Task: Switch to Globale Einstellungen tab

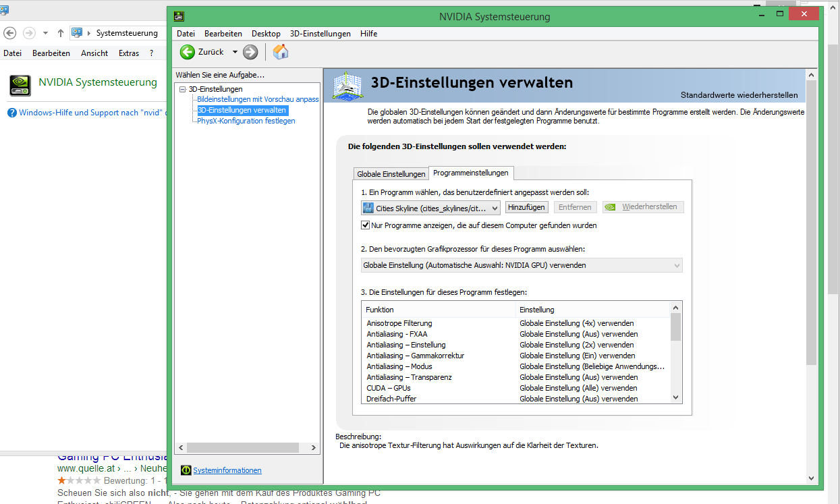Action: 391,174
